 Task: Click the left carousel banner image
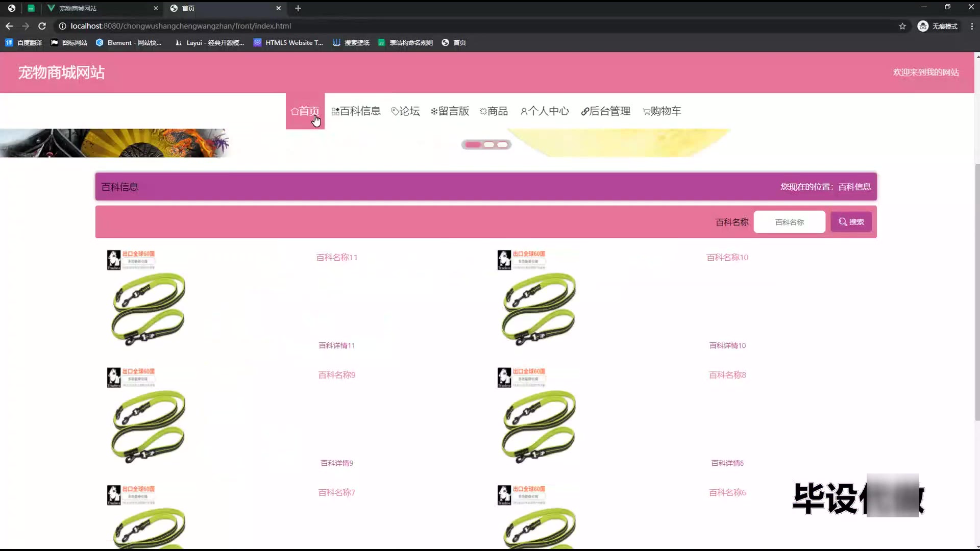point(115,143)
